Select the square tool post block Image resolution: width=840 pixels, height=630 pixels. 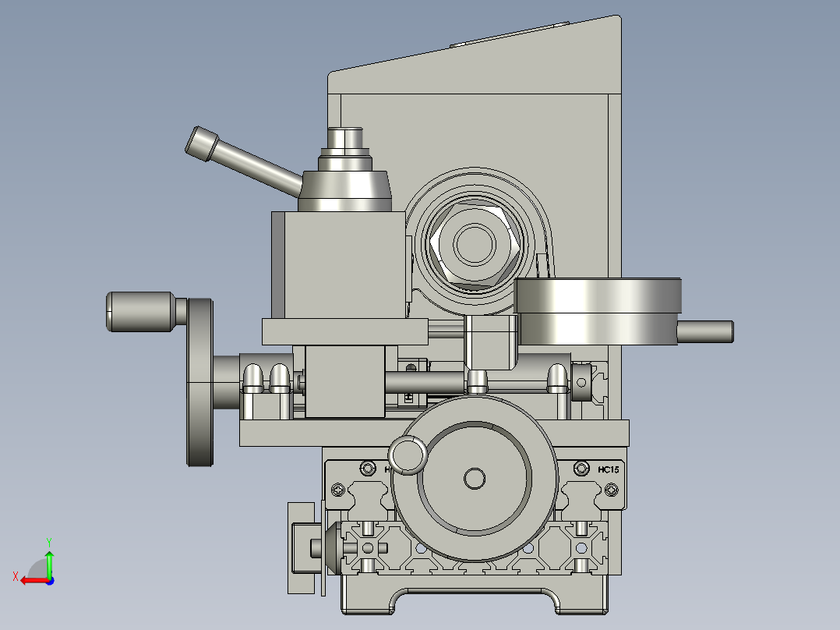coord(338,265)
